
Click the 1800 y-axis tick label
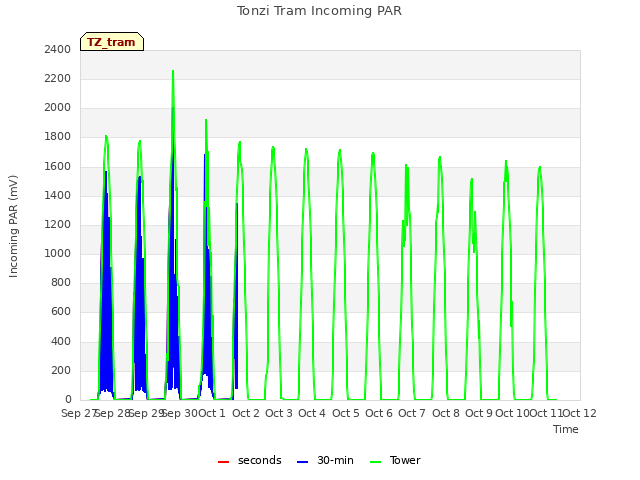pos(58,137)
